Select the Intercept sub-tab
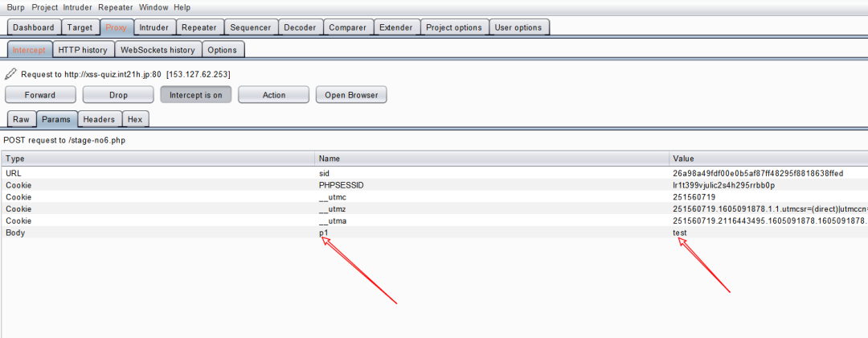The image size is (868, 338). (x=30, y=49)
